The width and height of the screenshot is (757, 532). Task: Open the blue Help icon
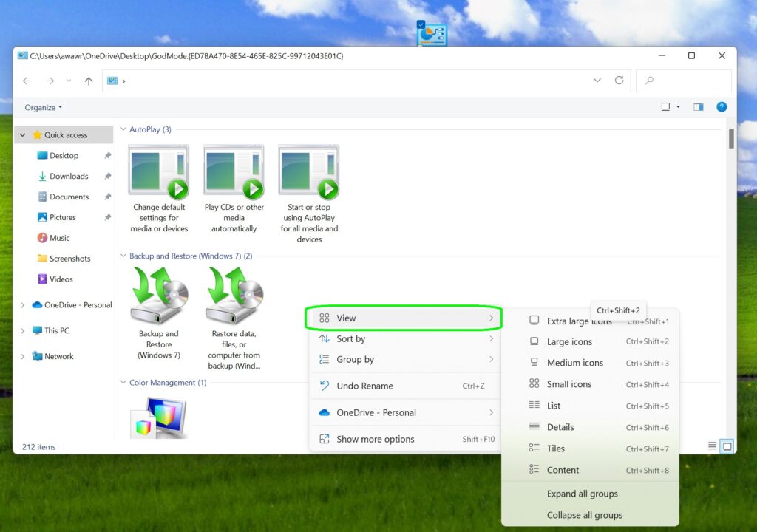point(722,106)
